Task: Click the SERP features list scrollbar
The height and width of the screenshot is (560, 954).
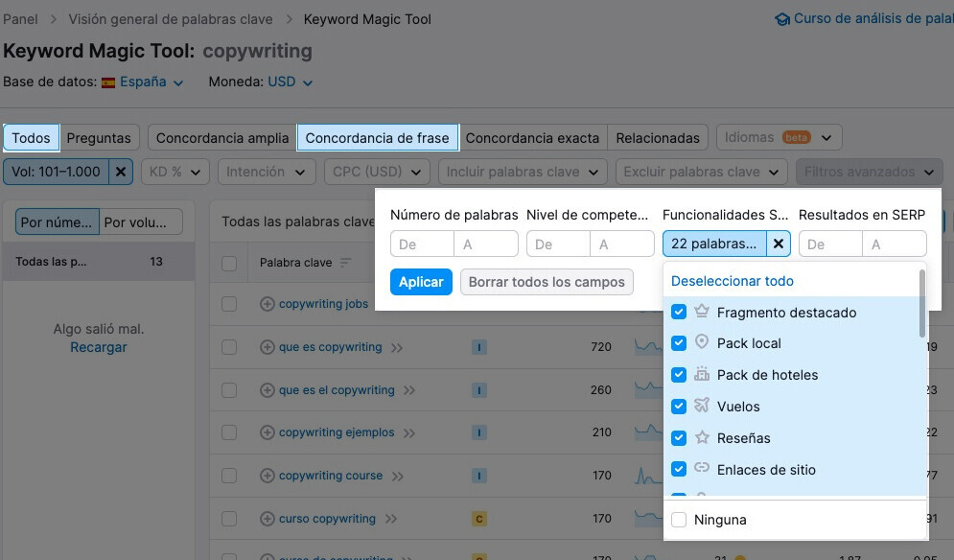Action: pos(922,304)
